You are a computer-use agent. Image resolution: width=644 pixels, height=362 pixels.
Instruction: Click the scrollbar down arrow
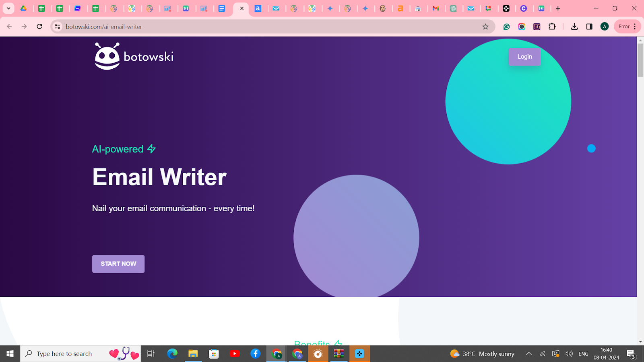pyautogui.click(x=640, y=342)
